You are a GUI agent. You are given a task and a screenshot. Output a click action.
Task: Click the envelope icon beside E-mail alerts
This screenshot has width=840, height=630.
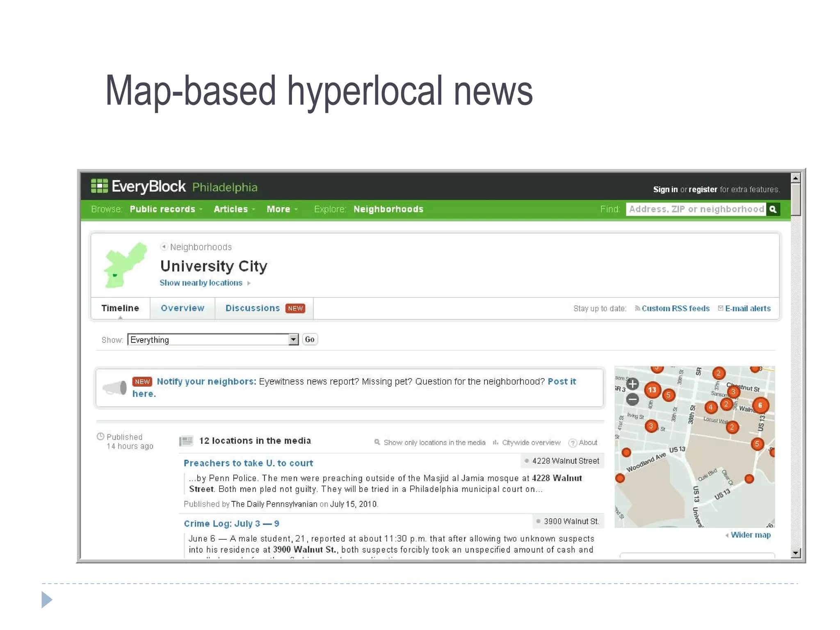coord(721,308)
